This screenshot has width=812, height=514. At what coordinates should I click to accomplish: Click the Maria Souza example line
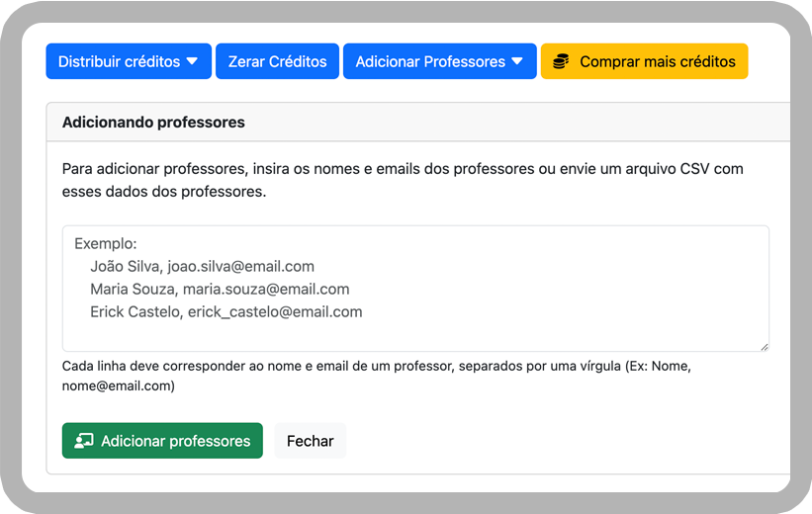coord(220,289)
